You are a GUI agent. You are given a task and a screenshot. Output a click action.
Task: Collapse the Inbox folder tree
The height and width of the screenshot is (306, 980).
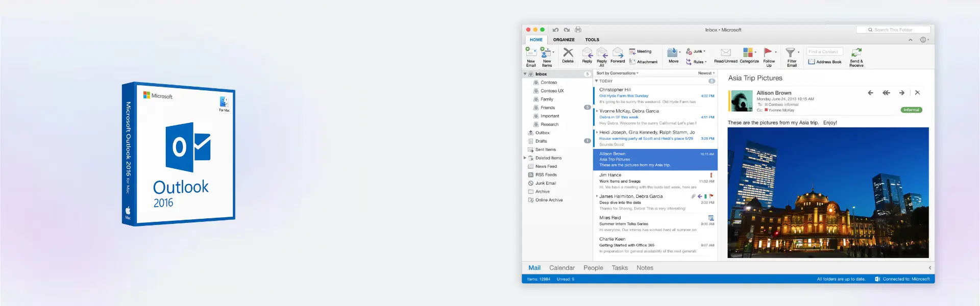click(525, 74)
